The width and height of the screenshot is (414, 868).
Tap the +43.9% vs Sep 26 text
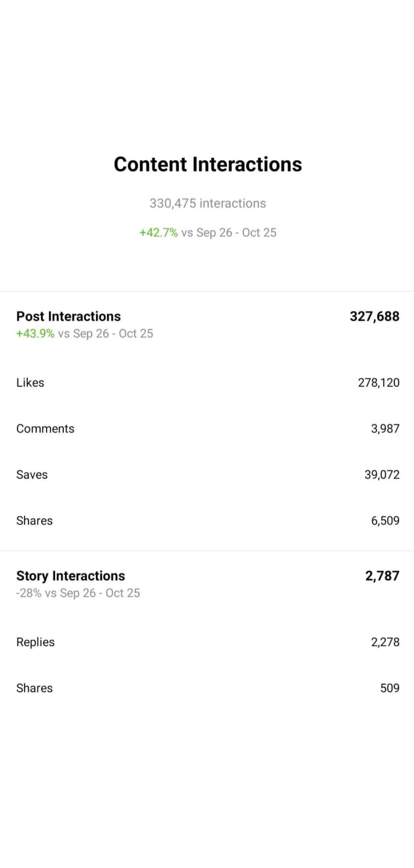(84, 334)
